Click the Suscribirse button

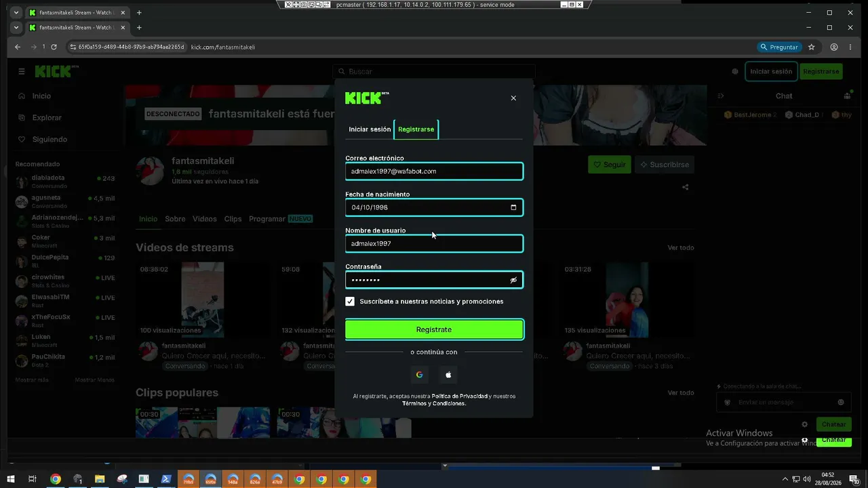click(665, 165)
